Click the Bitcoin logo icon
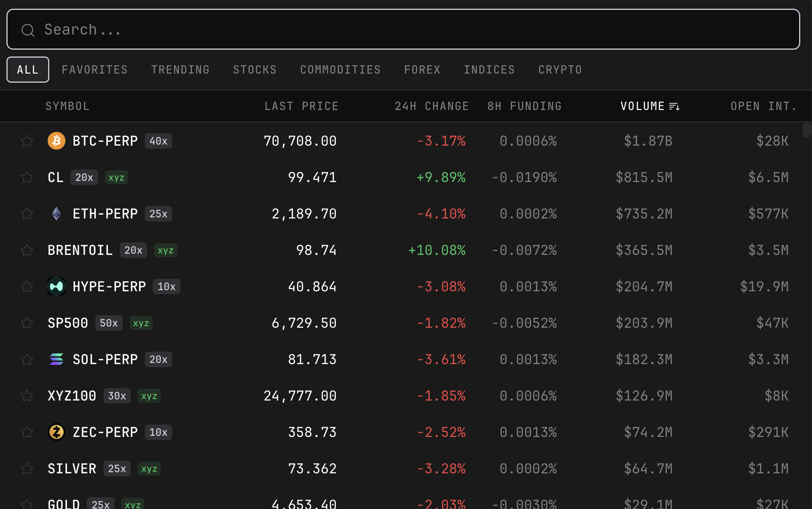Image resolution: width=812 pixels, height=509 pixels. click(56, 141)
